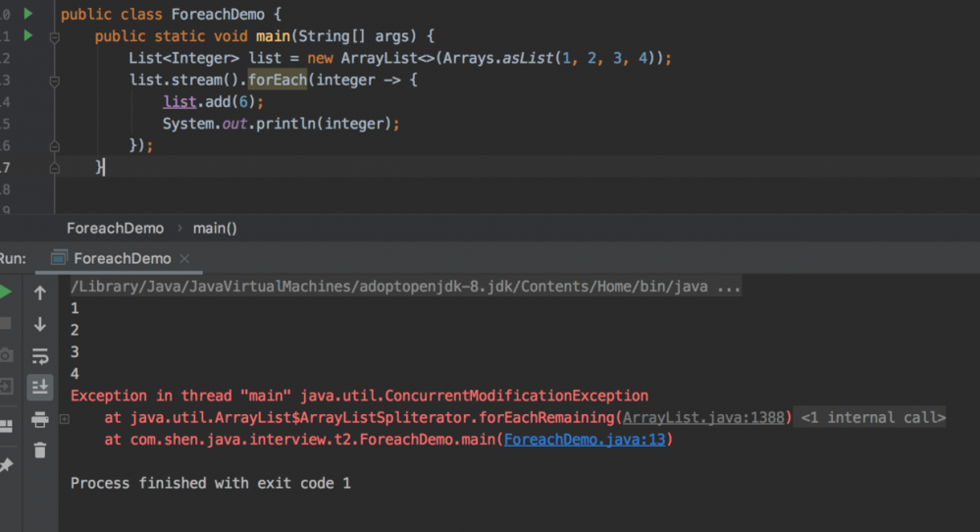Stop the running process
This screenshot has height=532, width=980.
[x=6, y=323]
